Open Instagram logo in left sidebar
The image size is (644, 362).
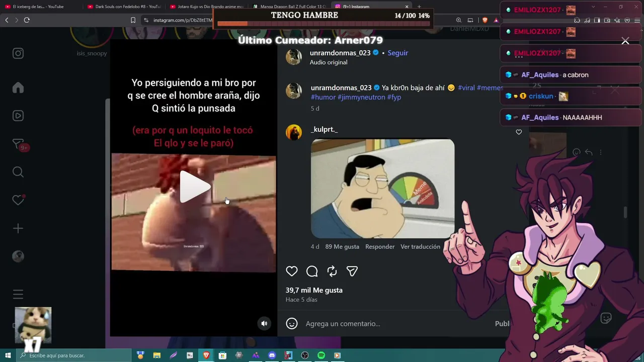(18, 53)
